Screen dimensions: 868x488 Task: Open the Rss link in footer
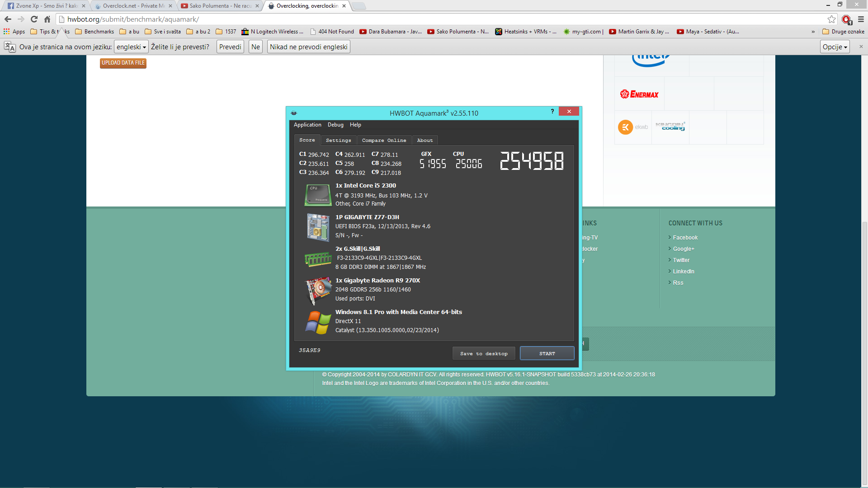pyautogui.click(x=678, y=282)
